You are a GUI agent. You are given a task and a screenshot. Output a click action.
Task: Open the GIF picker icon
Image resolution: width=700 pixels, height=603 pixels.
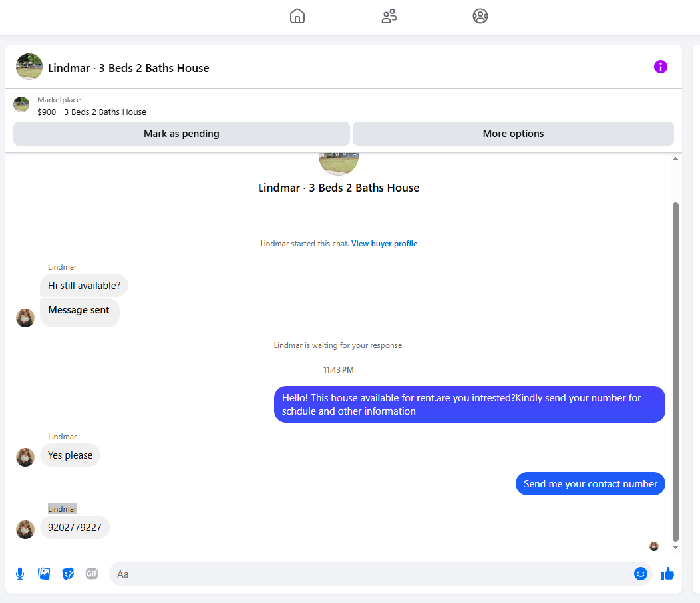pyautogui.click(x=92, y=574)
